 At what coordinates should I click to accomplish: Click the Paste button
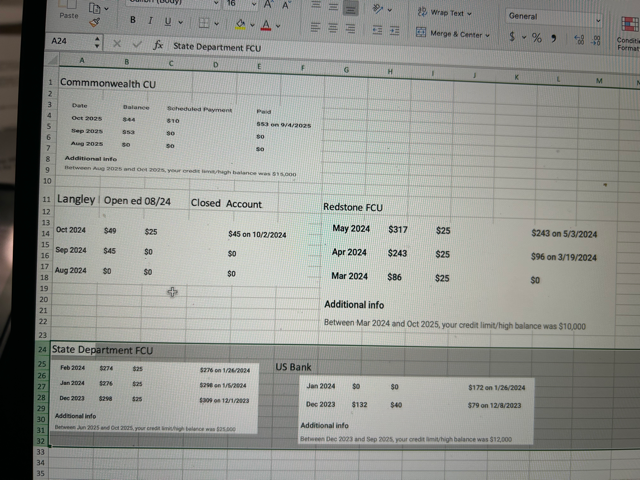tap(68, 11)
